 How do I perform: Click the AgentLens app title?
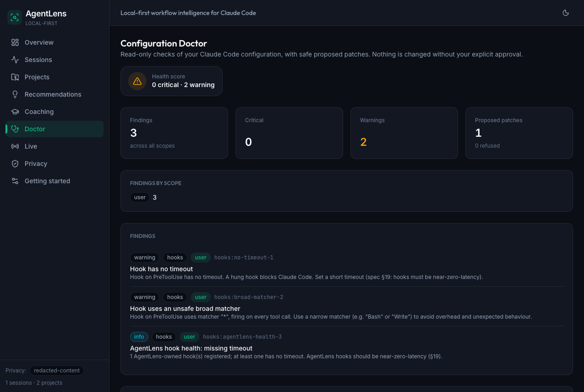(46, 14)
